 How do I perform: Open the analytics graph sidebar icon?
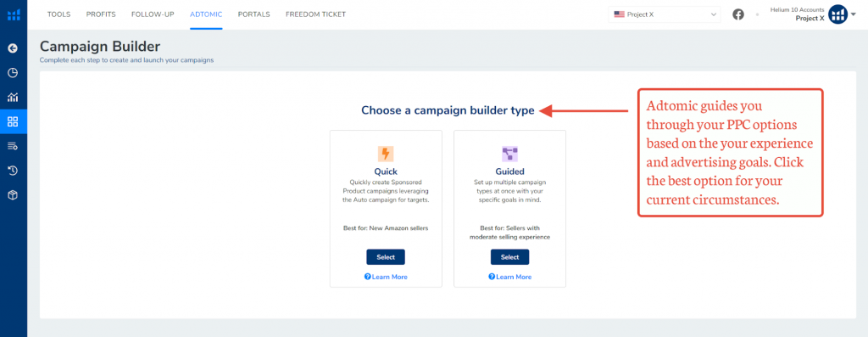[x=13, y=98]
